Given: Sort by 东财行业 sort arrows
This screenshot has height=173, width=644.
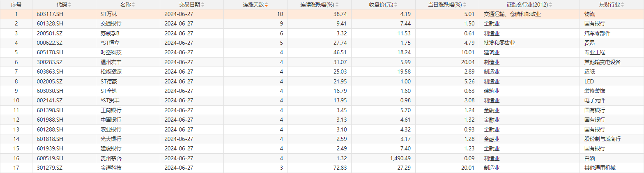Looking at the screenshot, I should tap(623, 5).
